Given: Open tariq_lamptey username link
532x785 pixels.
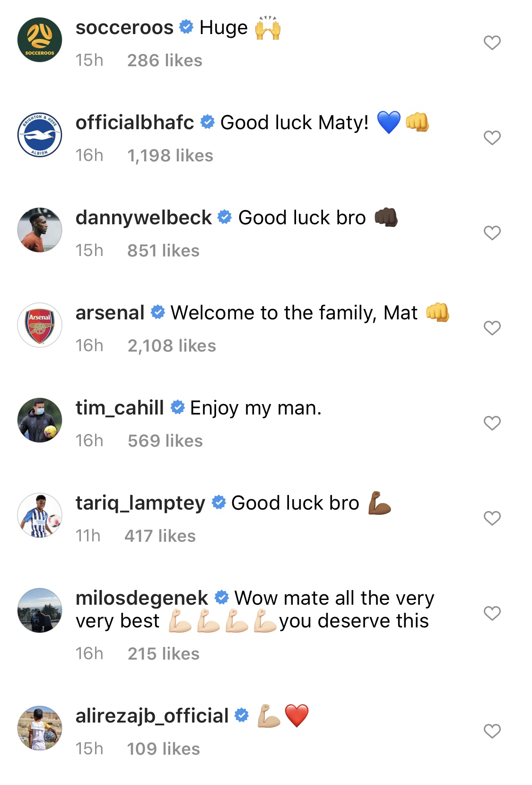Looking at the screenshot, I should [x=140, y=503].
